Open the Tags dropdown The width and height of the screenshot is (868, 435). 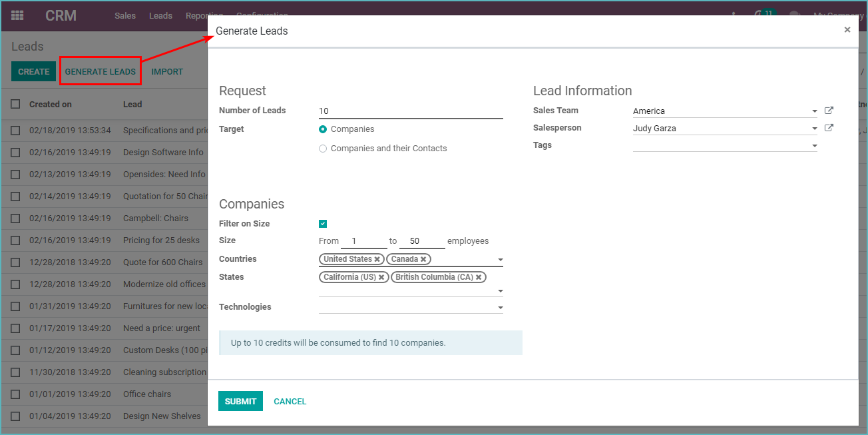tap(813, 145)
